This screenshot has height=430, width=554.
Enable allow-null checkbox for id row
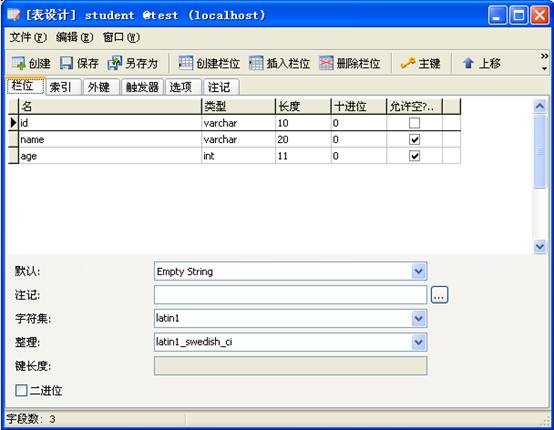click(414, 123)
